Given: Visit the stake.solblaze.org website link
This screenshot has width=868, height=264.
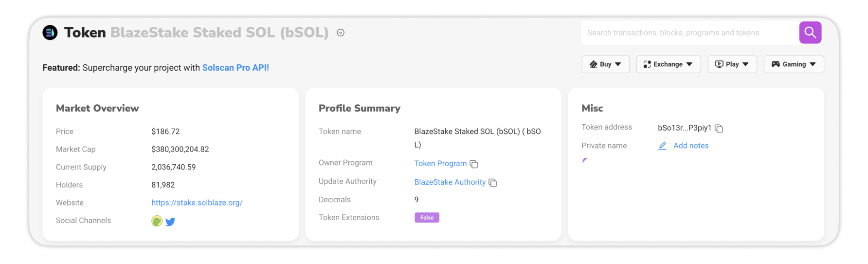Looking at the screenshot, I should click(197, 203).
